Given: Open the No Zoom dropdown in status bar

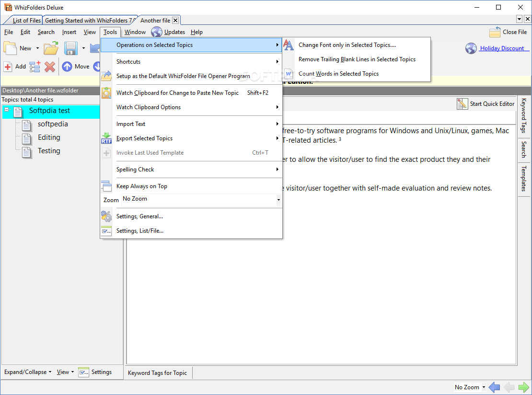Looking at the screenshot, I should coord(484,387).
